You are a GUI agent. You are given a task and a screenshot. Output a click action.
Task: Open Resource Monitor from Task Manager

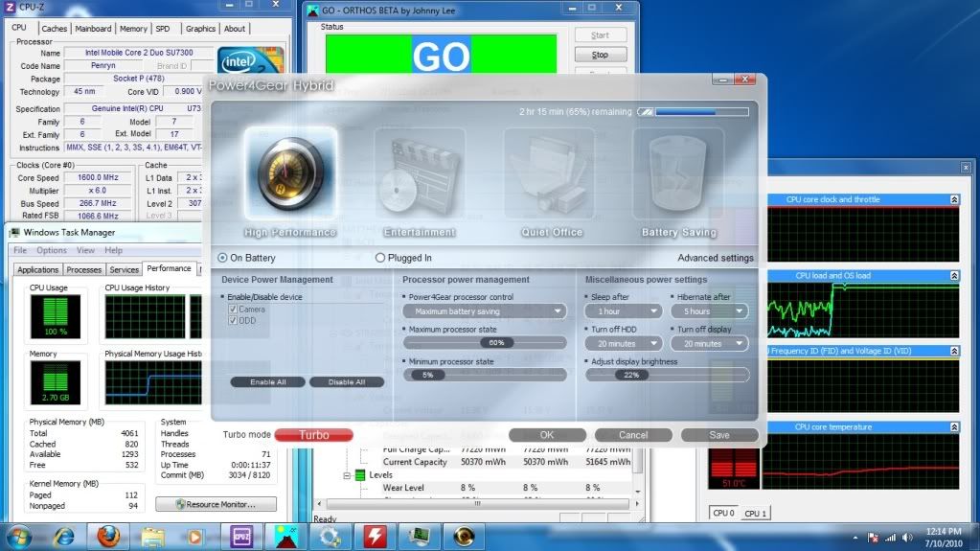click(x=217, y=504)
